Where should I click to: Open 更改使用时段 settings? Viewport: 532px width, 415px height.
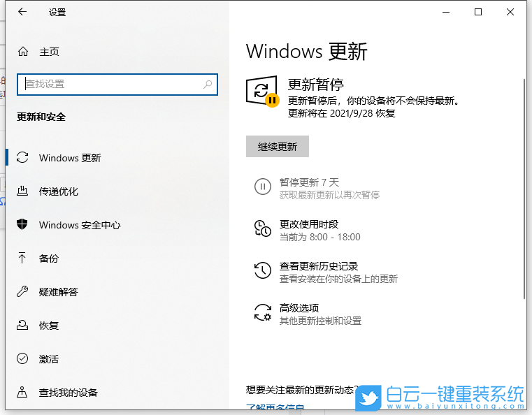point(307,231)
